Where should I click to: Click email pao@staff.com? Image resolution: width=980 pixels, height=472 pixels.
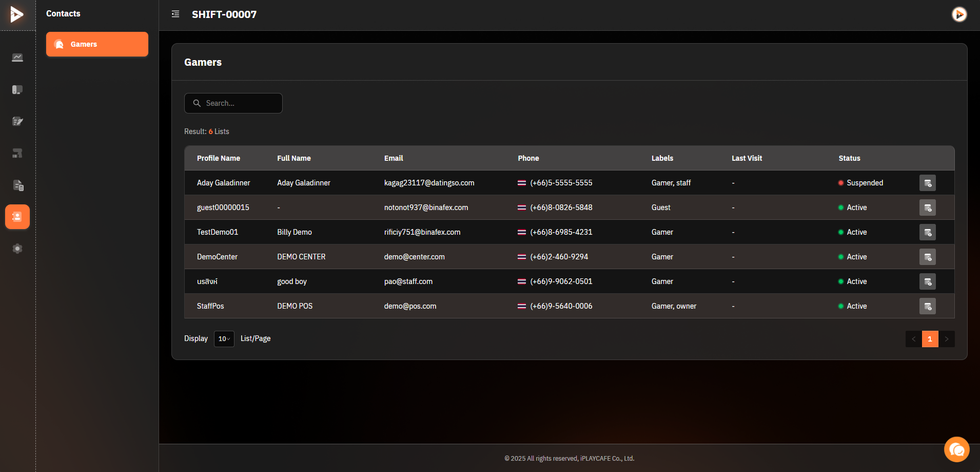pyautogui.click(x=408, y=281)
